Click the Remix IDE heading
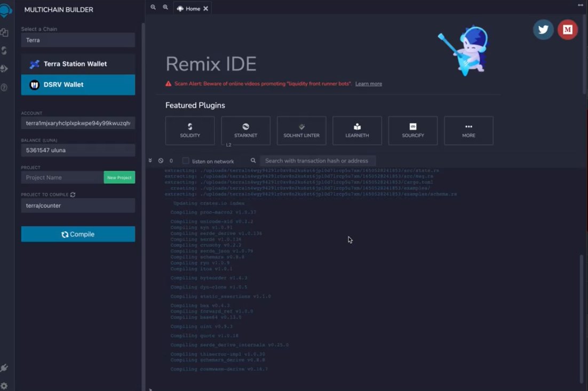 [211, 63]
